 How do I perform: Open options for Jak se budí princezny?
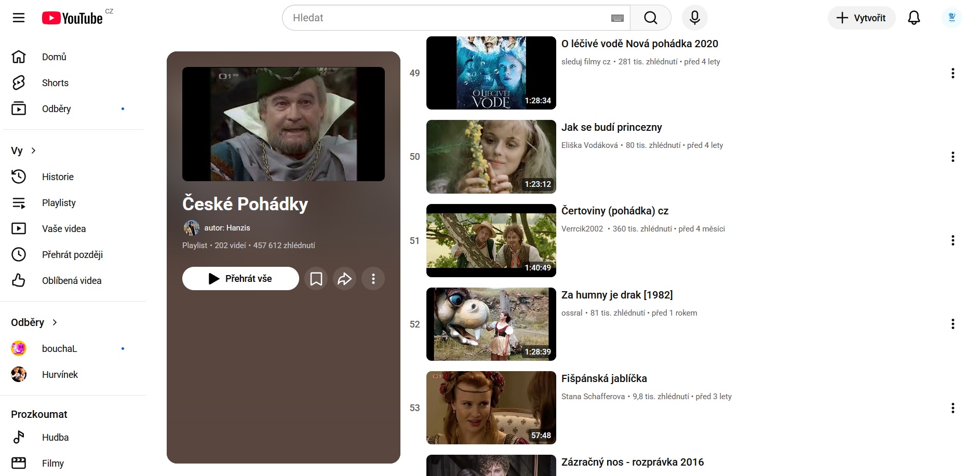[952, 157]
